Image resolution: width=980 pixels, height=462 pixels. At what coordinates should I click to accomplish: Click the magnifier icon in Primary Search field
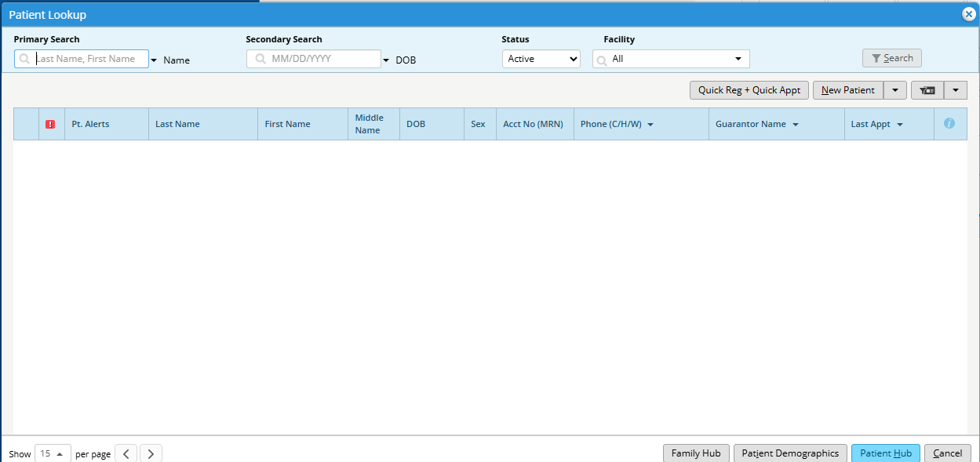24,59
